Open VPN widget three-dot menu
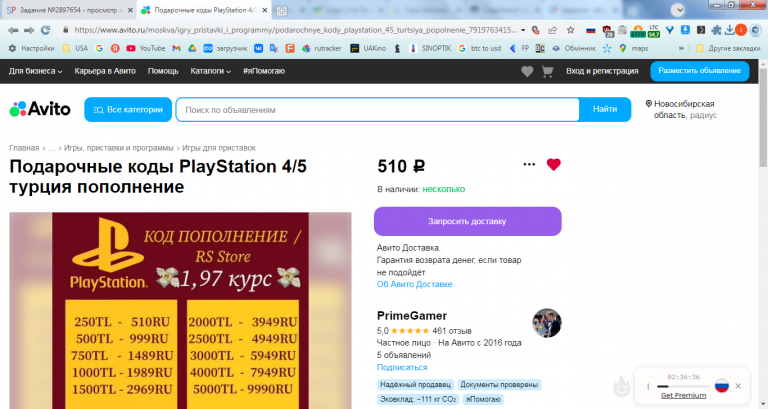The width and height of the screenshot is (768, 409). pyautogui.click(x=648, y=386)
